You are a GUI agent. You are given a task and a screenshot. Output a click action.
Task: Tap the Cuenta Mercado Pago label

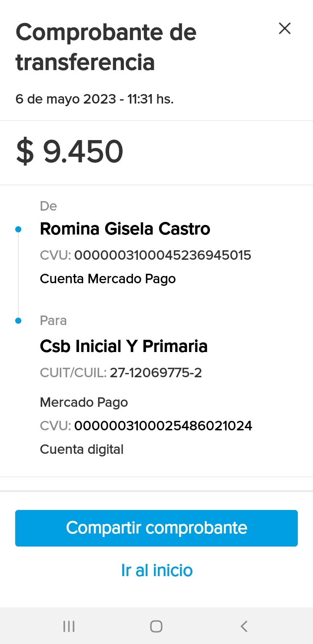coord(108,278)
